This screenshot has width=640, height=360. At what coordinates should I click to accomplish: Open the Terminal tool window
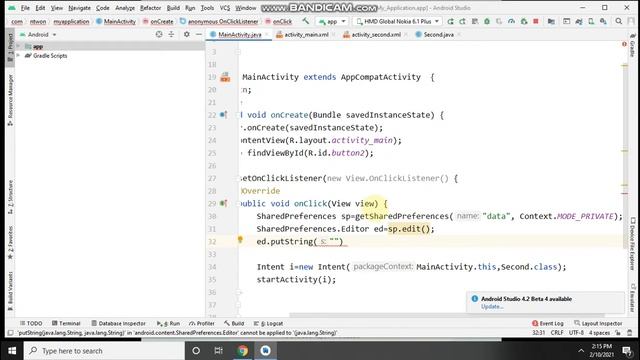(x=66, y=323)
